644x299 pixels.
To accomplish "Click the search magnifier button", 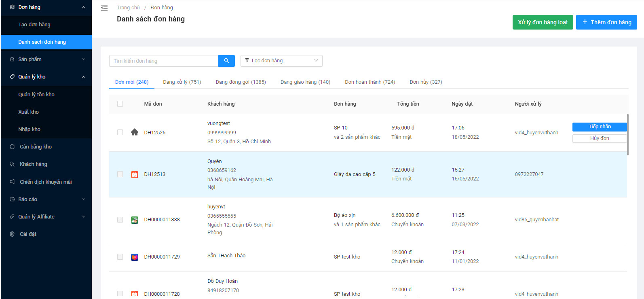I will point(226,61).
